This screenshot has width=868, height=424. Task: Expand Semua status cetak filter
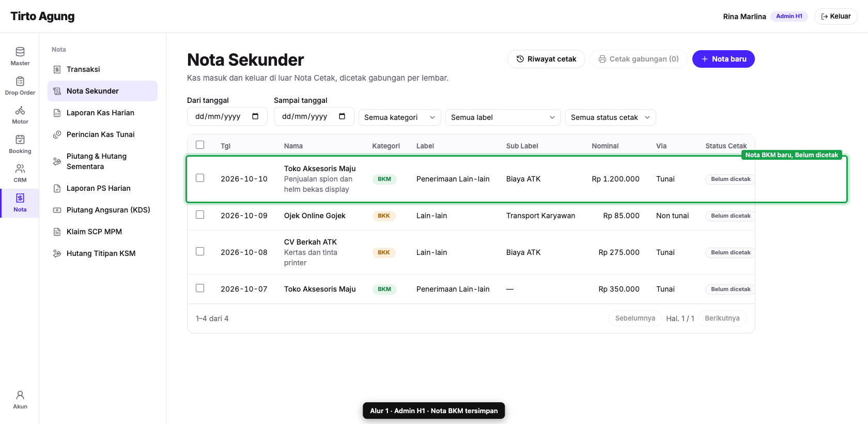click(611, 117)
